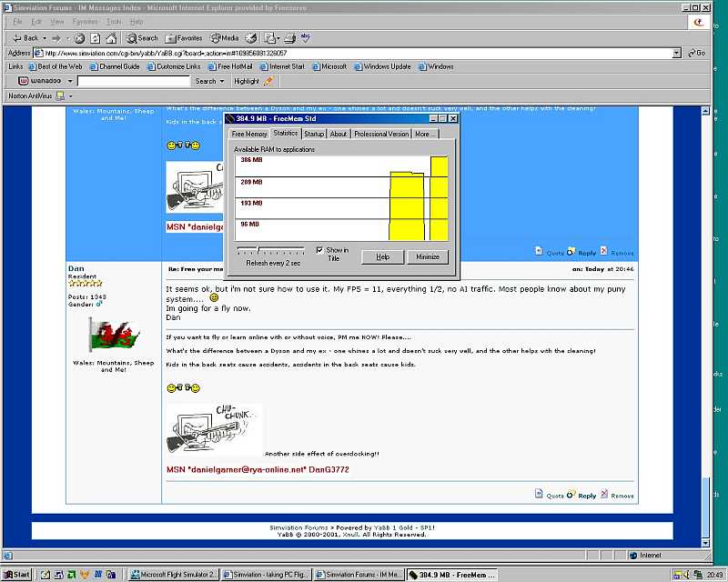The width and height of the screenshot is (728, 582).
Task: Open the address bar dropdown arrow
Action: click(x=676, y=53)
